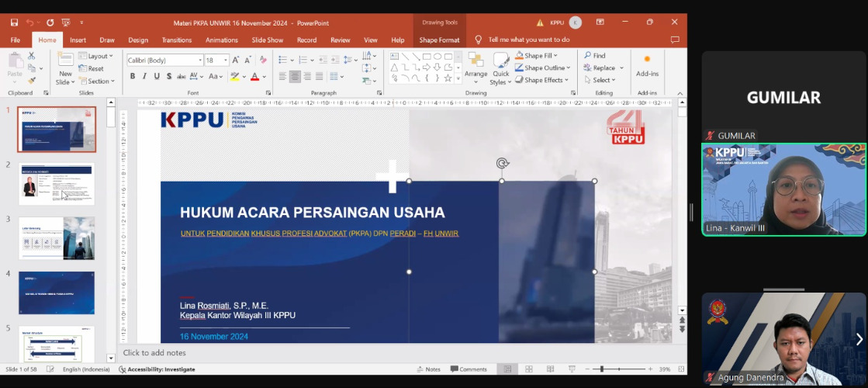868x388 pixels.
Task: Open the Animations ribbon tab
Action: (x=221, y=40)
